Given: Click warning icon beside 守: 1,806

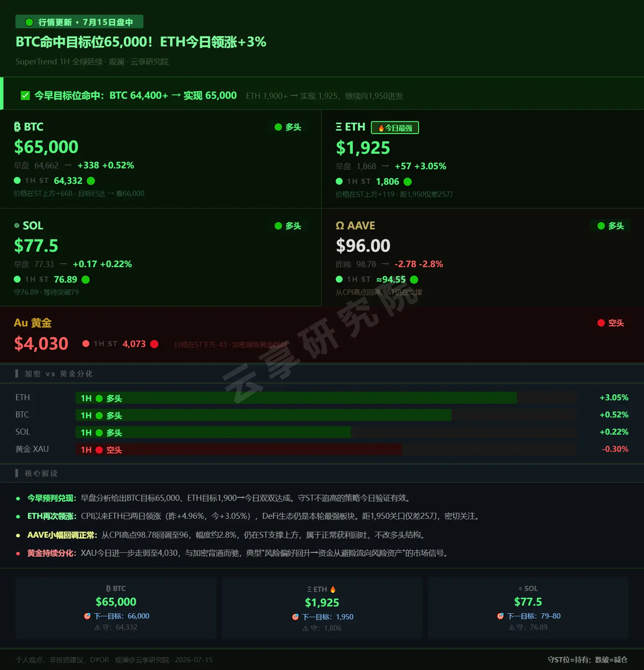Looking at the screenshot, I should [x=306, y=628].
